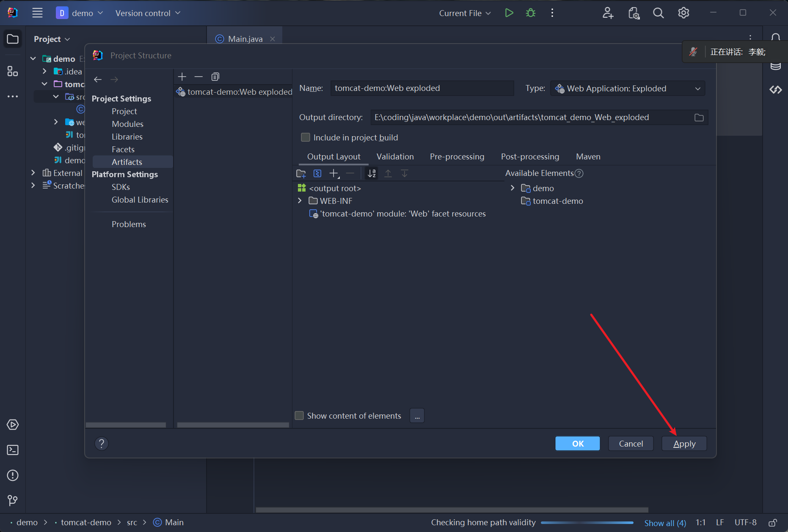This screenshot has height=532, width=788.
Task: Open the Version control dropdown
Action: [x=148, y=13]
